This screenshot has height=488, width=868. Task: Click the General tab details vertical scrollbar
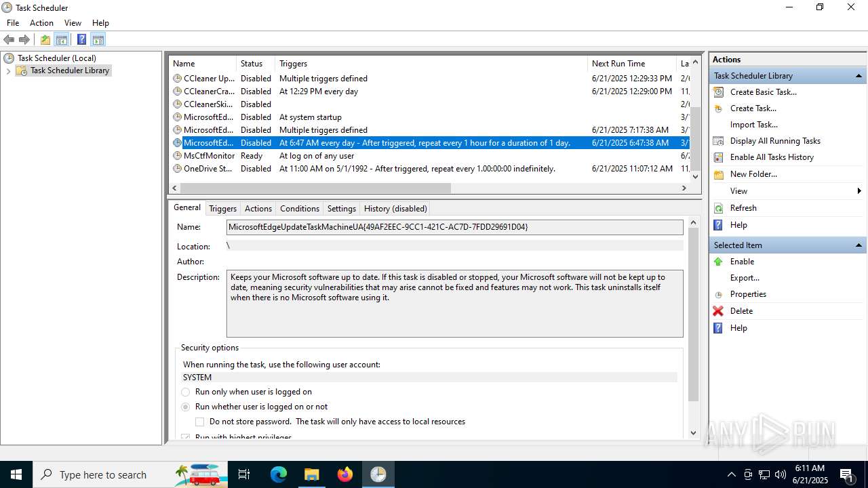693,314
